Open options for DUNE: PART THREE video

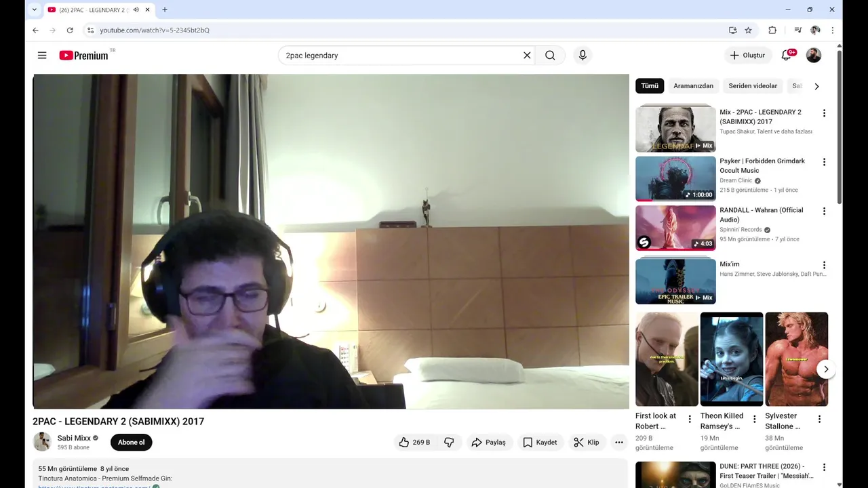824,468
